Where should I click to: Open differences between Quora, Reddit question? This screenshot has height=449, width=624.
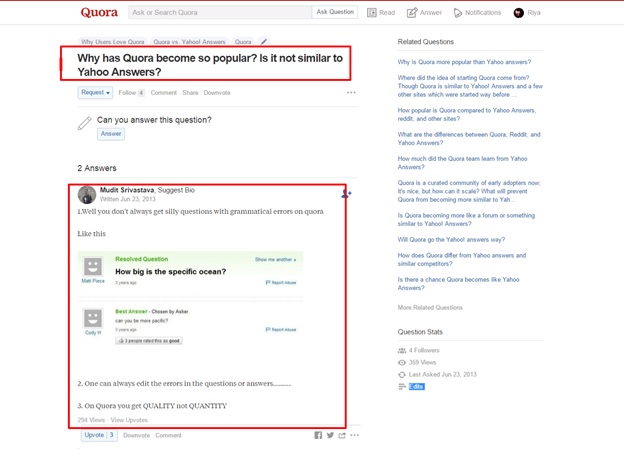pyautogui.click(x=469, y=139)
